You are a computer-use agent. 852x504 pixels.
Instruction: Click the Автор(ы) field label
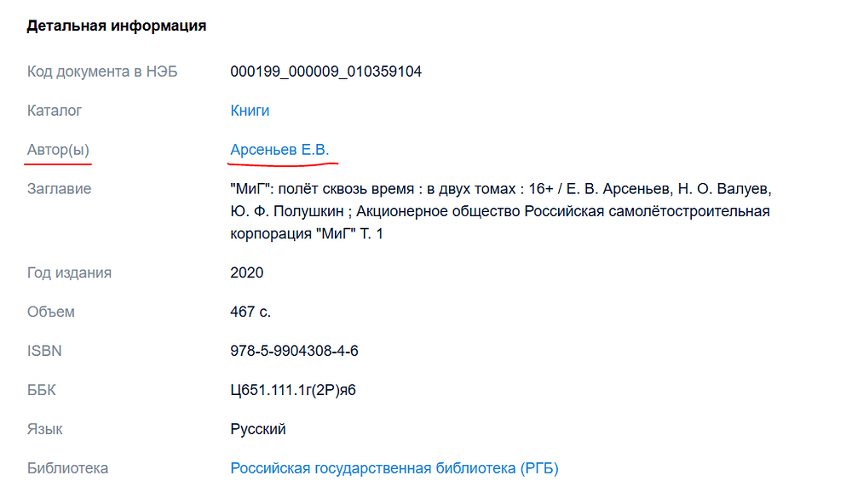(x=58, y=150)
